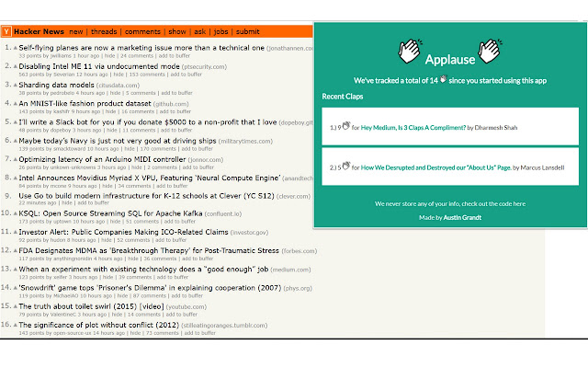The height and width of the screenshot is (368, 588).
Task: Open the 'ask' nav item
Action: point(200,31)
